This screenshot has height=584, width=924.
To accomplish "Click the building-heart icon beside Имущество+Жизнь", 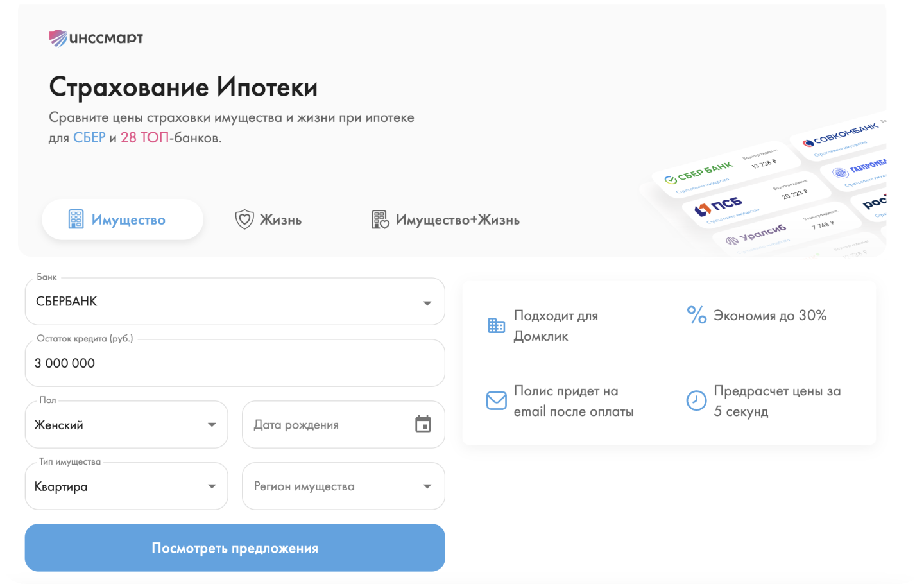I will click(x=381, y=219).
